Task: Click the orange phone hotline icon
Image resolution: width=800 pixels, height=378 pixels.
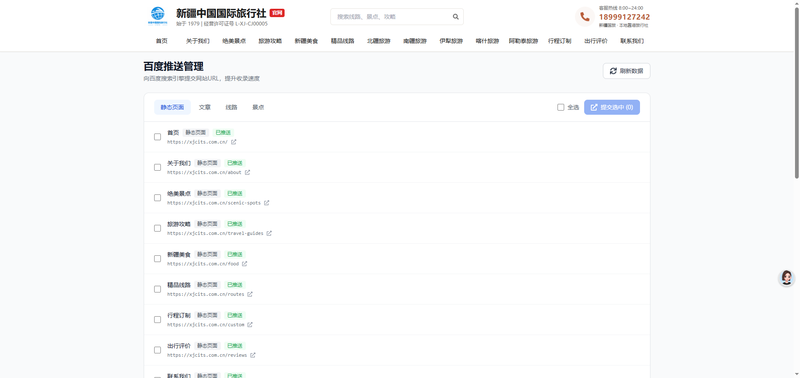Action: pos(585,17)
